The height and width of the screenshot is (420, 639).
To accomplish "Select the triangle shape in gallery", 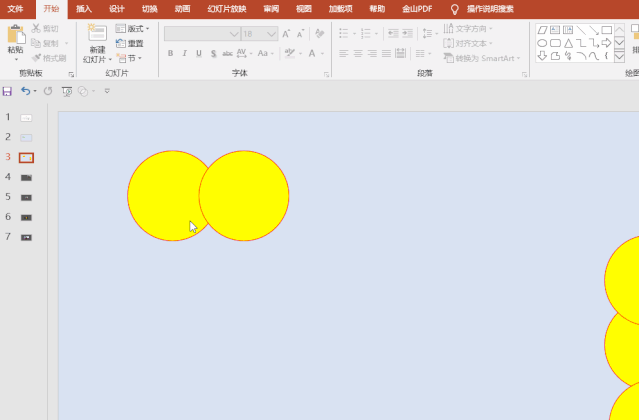I will [568, 43].
